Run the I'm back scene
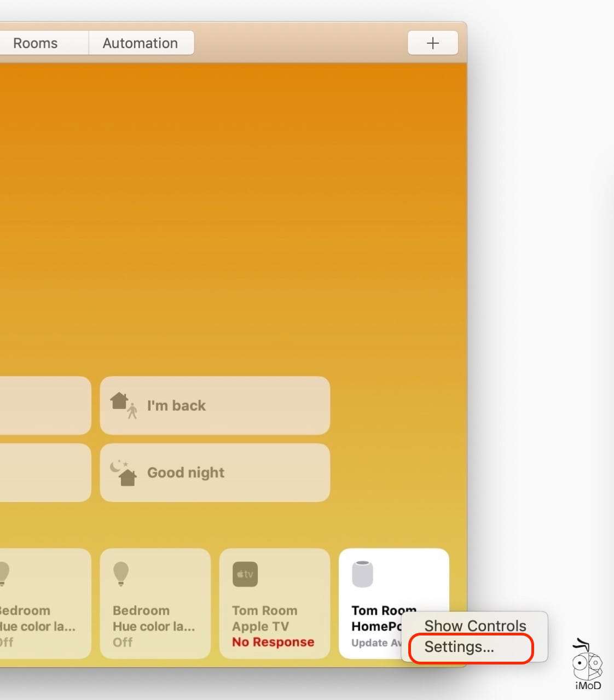This screenshot has width=614, height=700. point(215,405)
